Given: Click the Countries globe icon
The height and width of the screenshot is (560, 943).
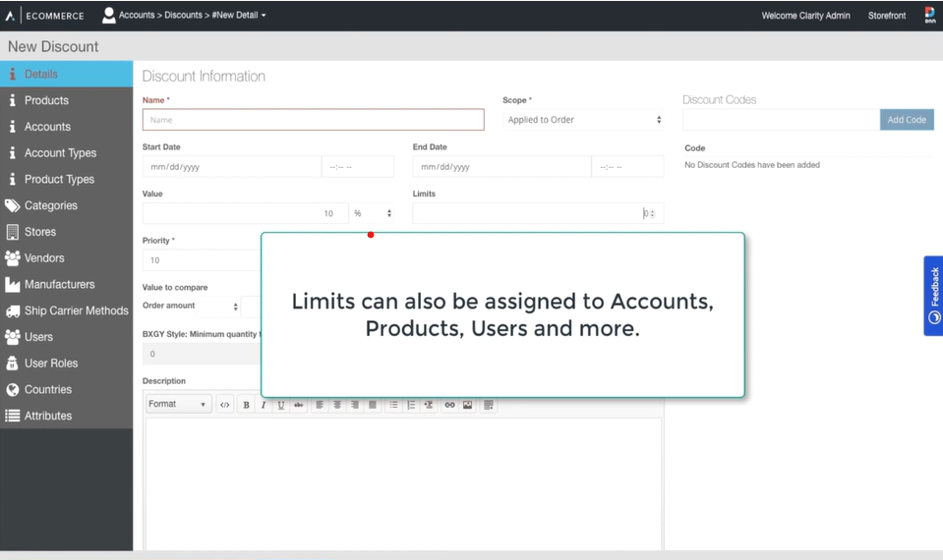Looking at the screenshot, I should tap(12, 389).
